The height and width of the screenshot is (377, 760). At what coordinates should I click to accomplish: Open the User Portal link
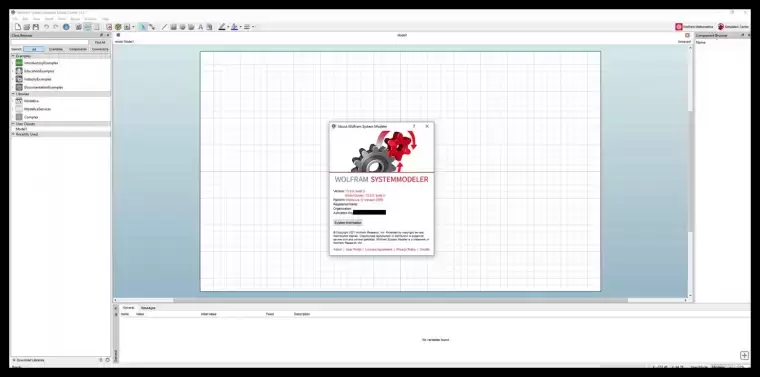tap(353, 250)
